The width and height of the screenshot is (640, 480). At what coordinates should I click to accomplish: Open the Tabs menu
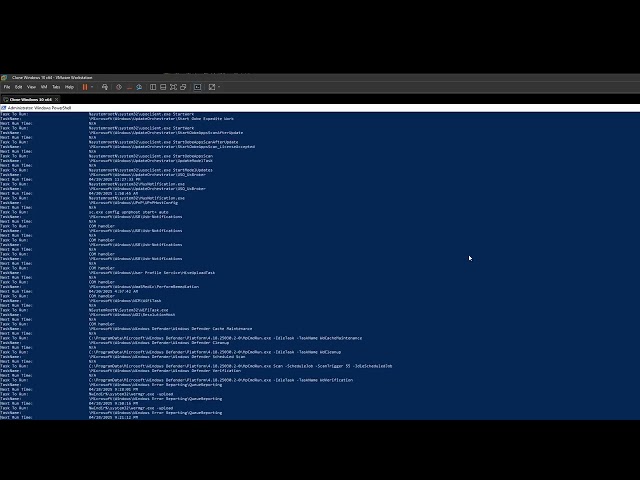coord(56,87)
